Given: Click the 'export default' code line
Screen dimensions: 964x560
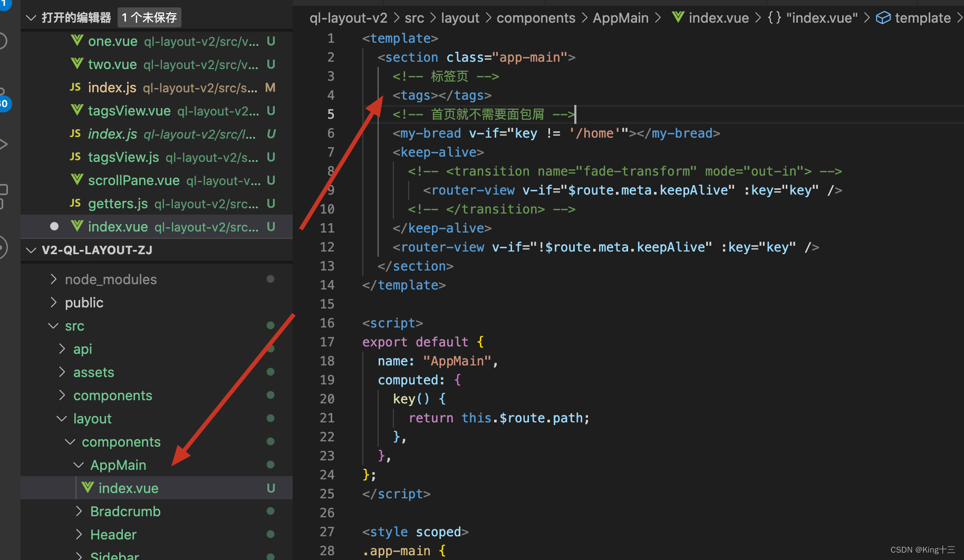Looking at the screenshot, I should (423, 342).
